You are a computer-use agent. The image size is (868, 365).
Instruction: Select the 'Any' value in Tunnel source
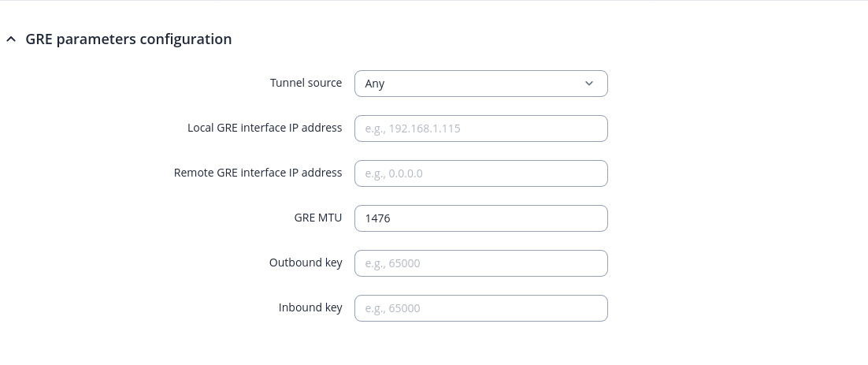[x=375, y=84]
